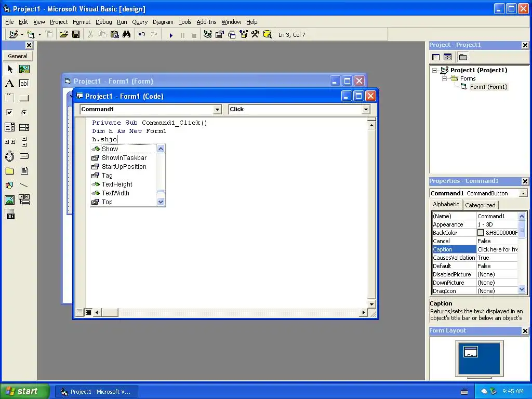
Task: Switch to the Alphabetic properties tab
Action: click(446, 204)
